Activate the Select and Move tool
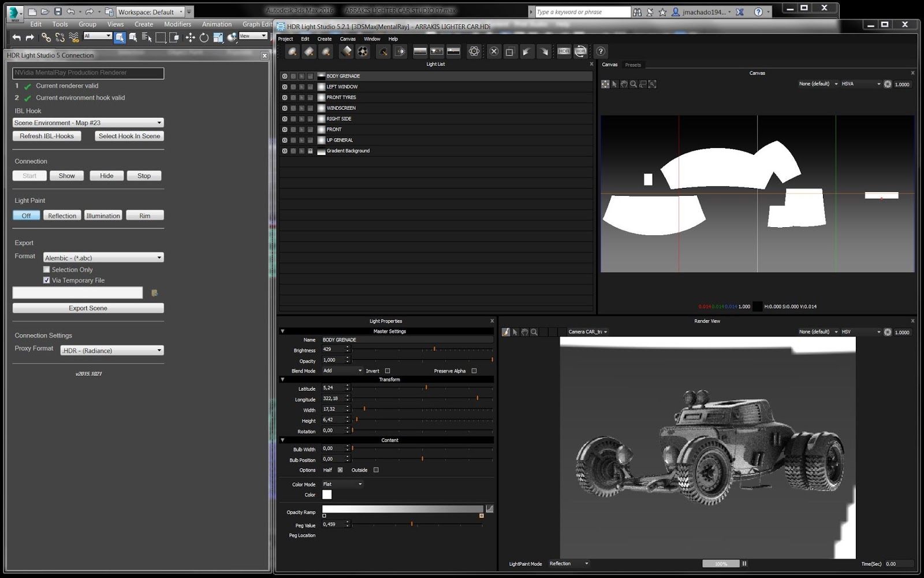Viewport: 924px width, 578px height. [190, 38]
